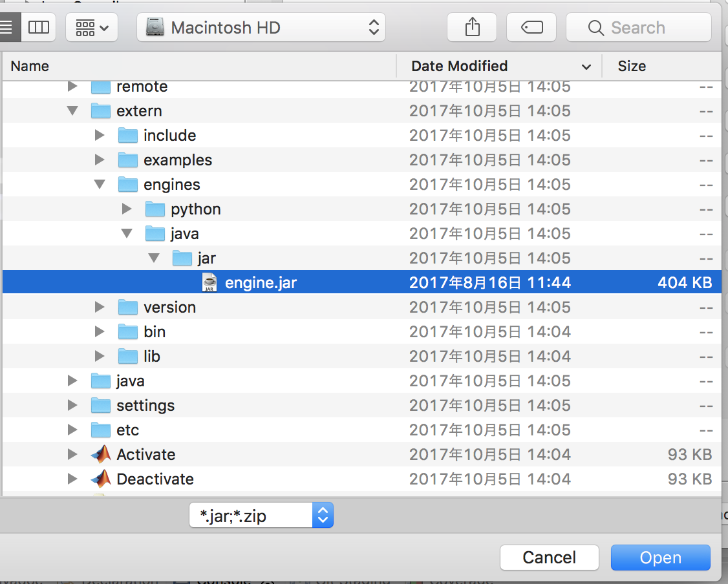The height and width of the screenshot is (584, 728).
Task: Click the Open button
Action: [x=660, y=557]
